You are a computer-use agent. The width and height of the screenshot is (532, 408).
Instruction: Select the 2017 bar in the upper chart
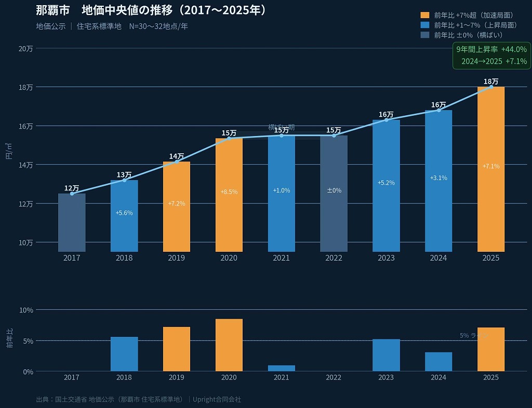coord(72,222)
